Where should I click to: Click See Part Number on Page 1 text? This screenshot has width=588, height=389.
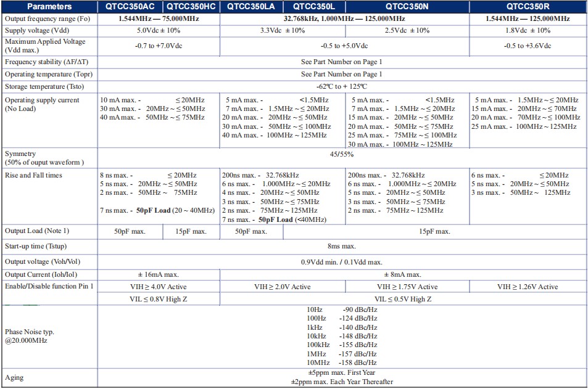tap(342, 61)
